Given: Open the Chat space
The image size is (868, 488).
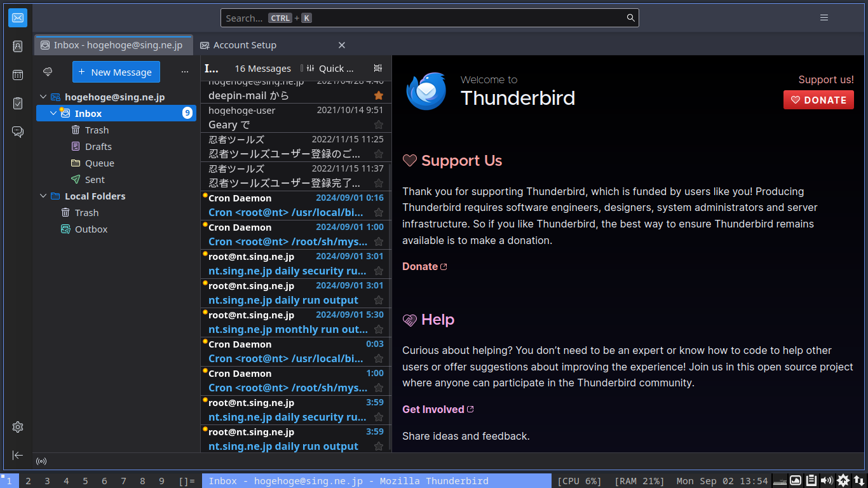Looking at the screenshot, I should point(18,132).
